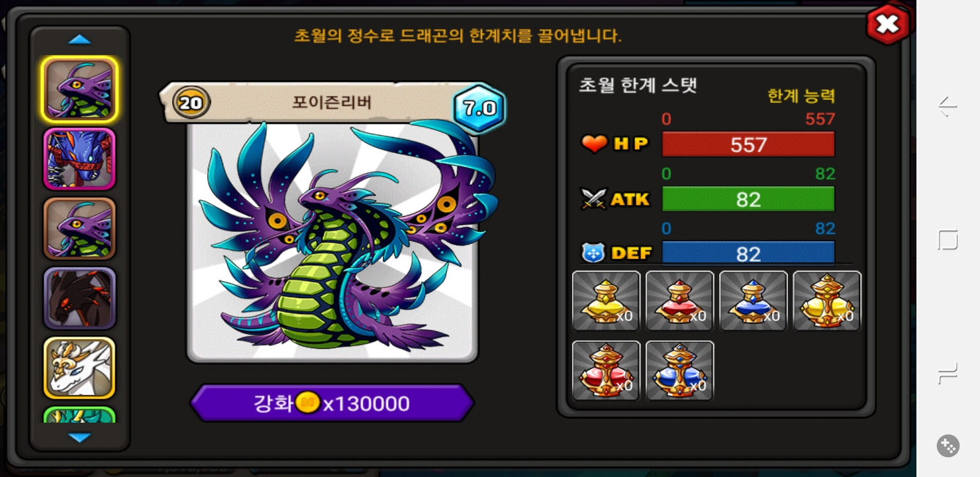Tap the Android back navigation arrow
The image size is (980, 477).
click(x=948, y=106)
